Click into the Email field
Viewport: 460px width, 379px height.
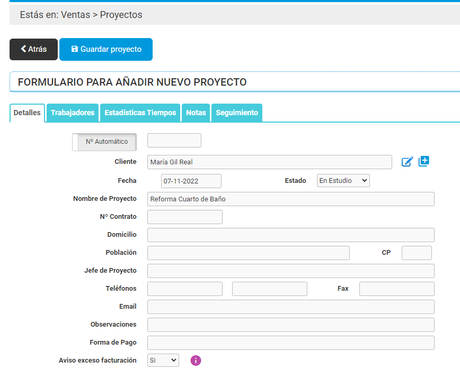pos(291,307)
